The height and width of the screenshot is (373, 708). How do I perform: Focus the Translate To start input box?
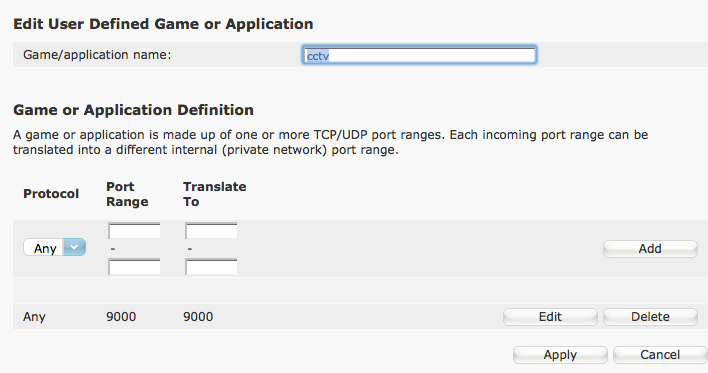[211, 231]
